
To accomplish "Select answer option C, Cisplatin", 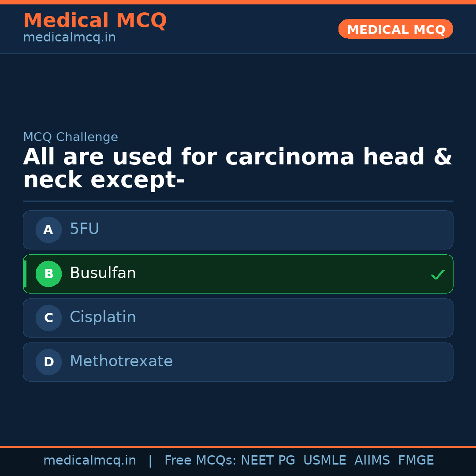I will pos(238,318).
